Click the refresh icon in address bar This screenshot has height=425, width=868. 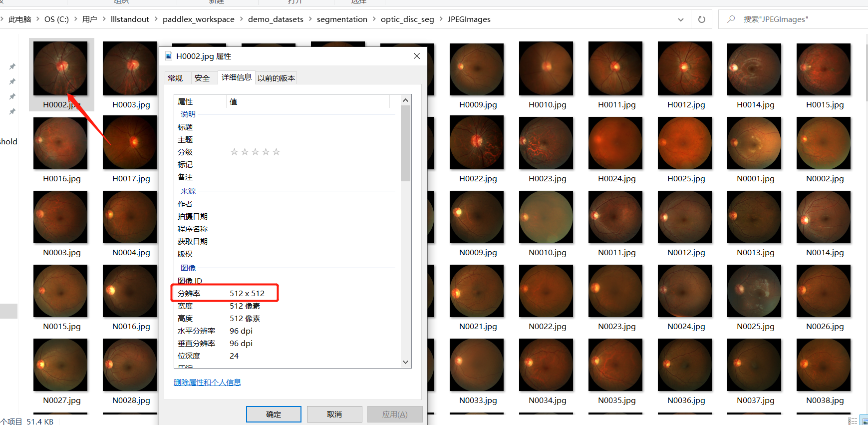[x=701, y=19]
